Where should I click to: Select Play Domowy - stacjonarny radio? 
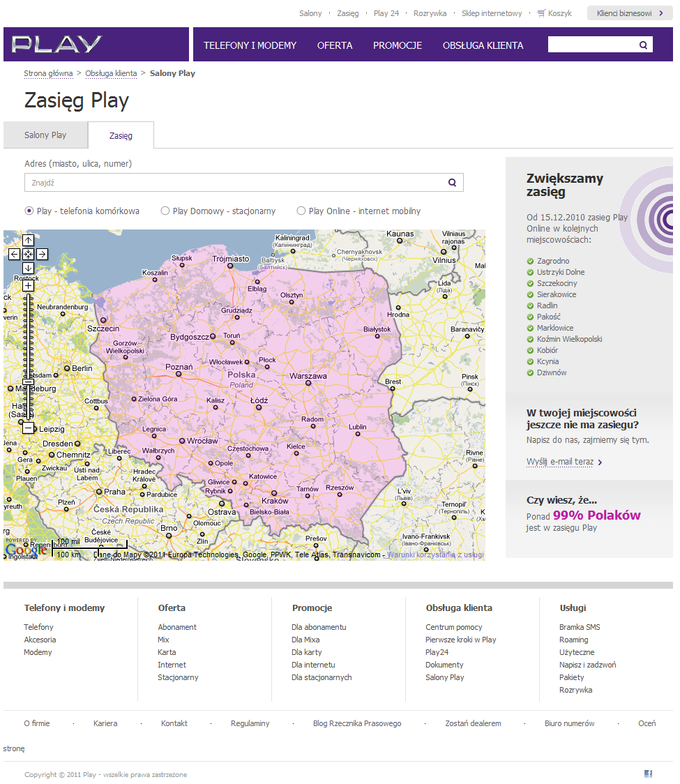pyautogui.click(x=165, y=211)
